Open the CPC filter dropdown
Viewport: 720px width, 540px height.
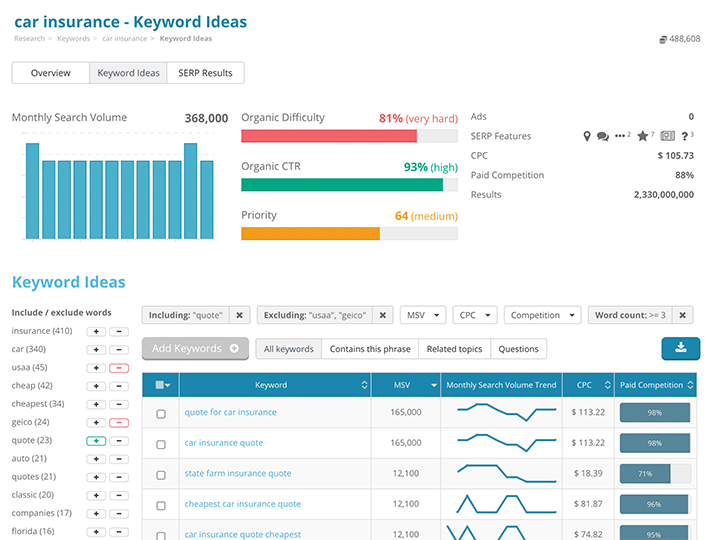coord(474,315)
